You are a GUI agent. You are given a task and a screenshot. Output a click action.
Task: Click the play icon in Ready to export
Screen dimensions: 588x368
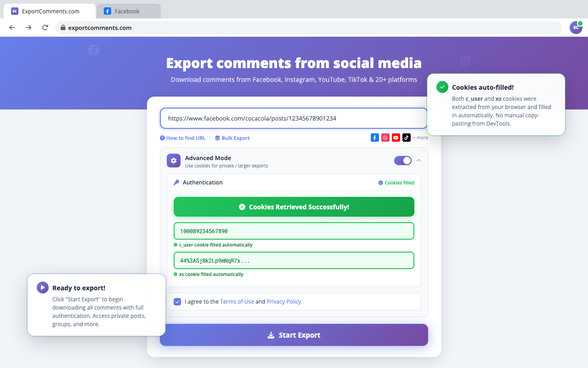coord(43,287)
